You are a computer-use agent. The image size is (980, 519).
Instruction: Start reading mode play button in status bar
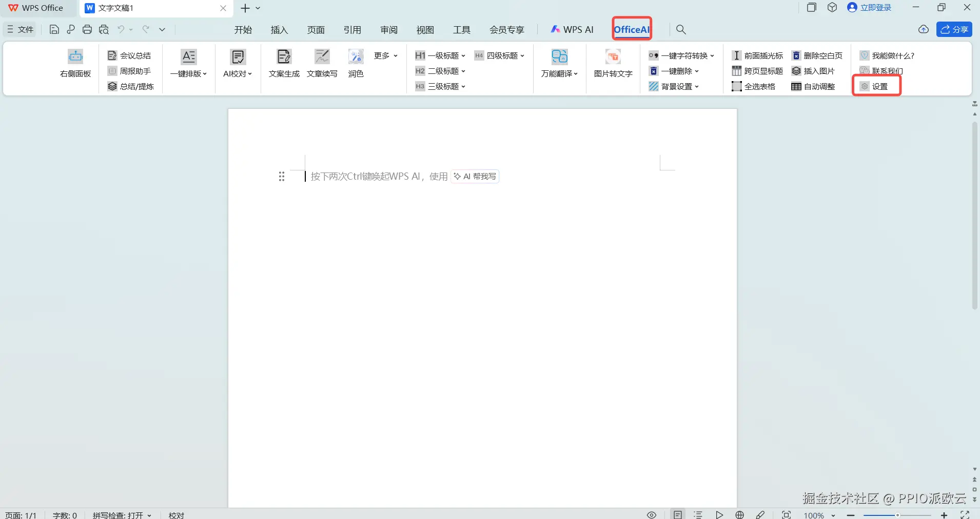click(x=719, y=514)
